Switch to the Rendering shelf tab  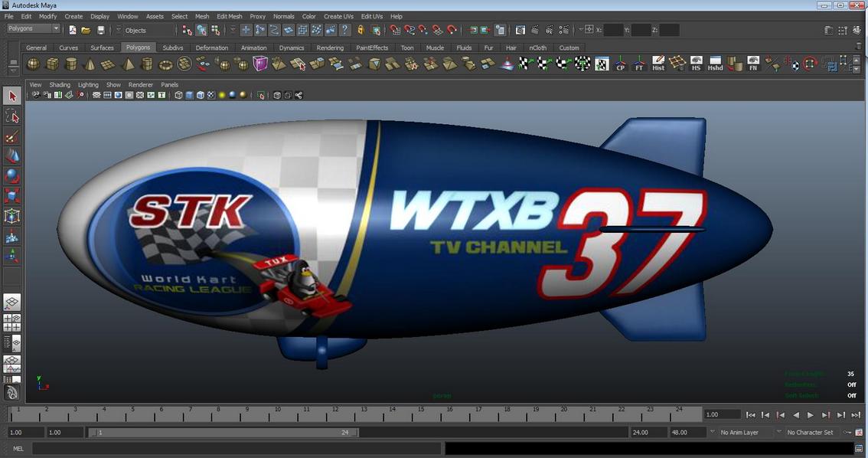pyautogui.click(x=330, y=47)
